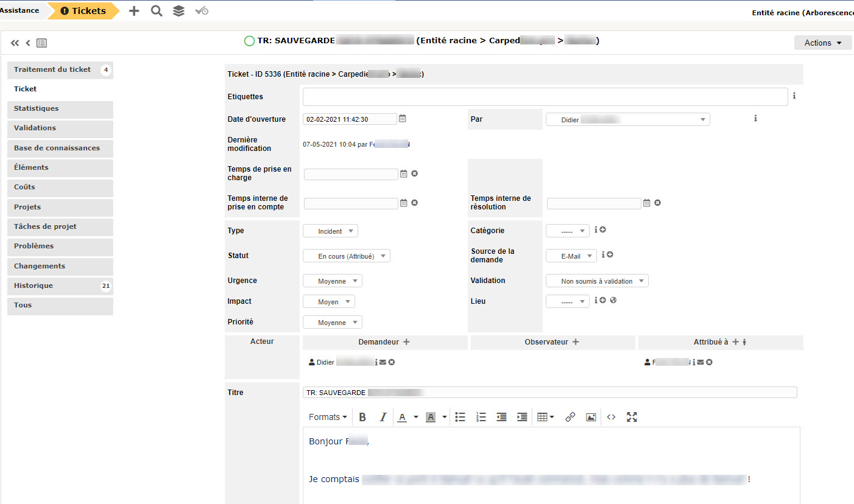
Task: Open source code view in editor
Action: pyautogui.click(x=611, y=417)
